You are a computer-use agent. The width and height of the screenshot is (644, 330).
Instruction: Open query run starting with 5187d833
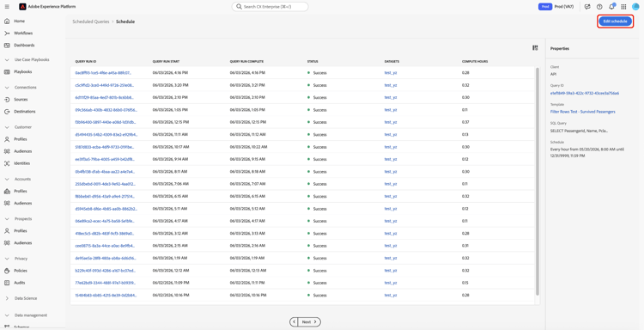105,147
